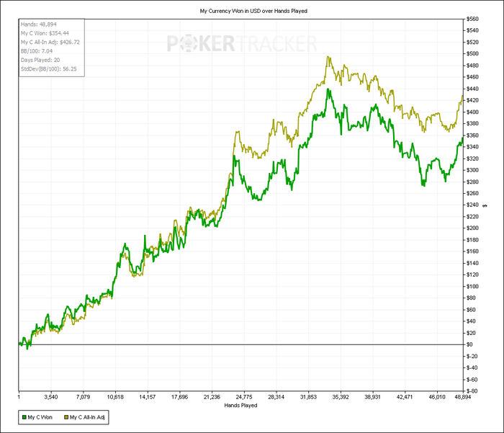504x433 pixels.
Task: Click the 7,079 x-axis tick label
Action: [x=83, y=397]
